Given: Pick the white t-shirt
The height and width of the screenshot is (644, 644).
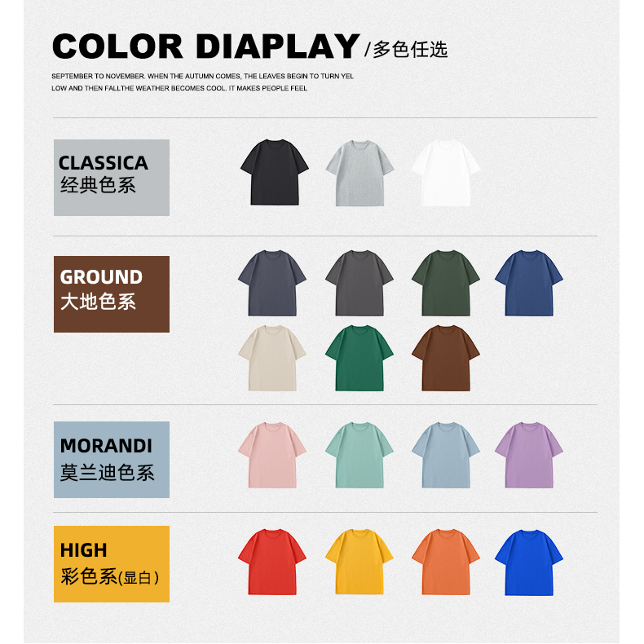Looking at the screenshot, I should [446, 173].
